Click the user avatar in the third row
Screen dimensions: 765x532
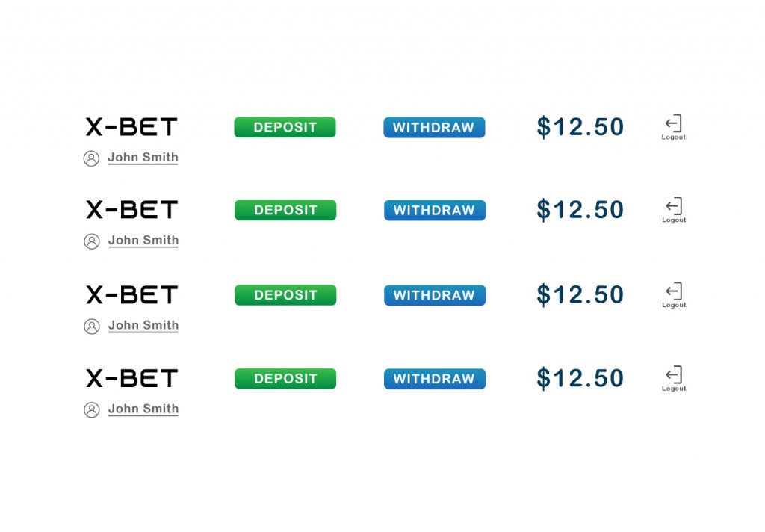[92, 326]
